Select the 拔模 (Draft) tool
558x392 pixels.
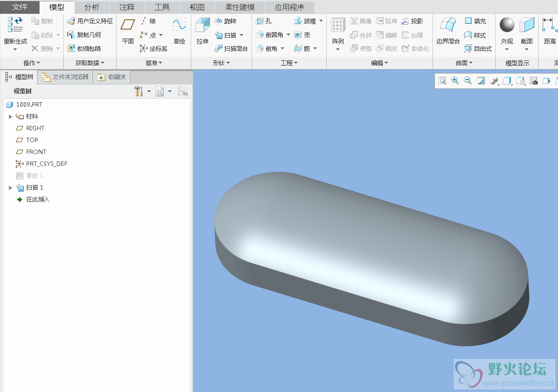point(305,21)
